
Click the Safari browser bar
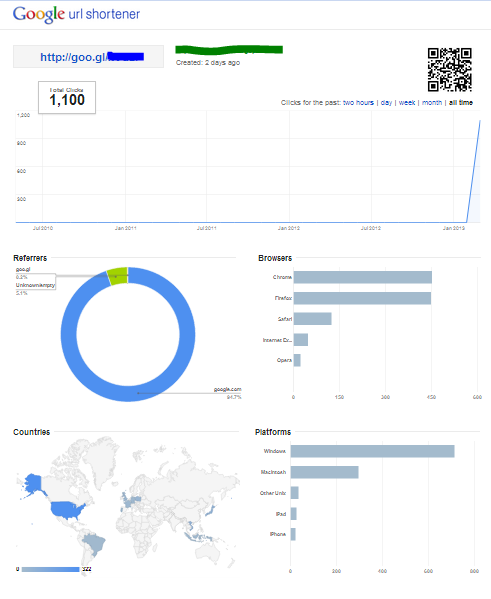(x=313, y=319)
